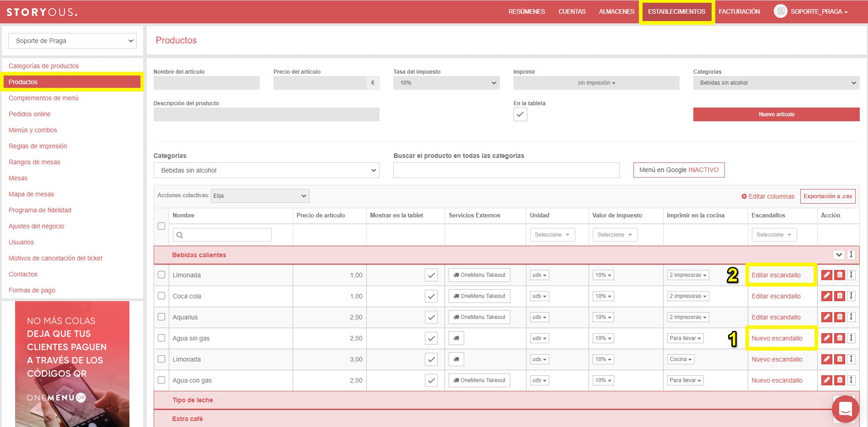Click the user avatar icon

pyautogui.click(x=780, y=11)
